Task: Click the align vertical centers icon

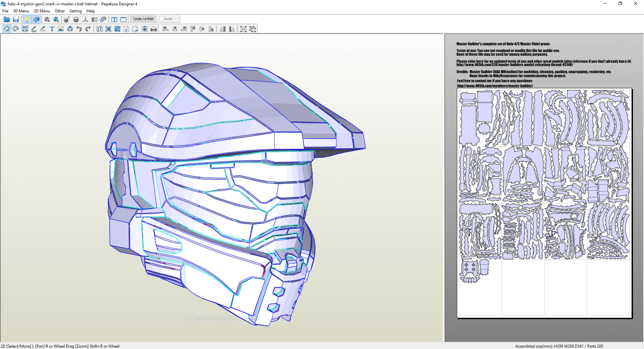Action: point(202,29)
